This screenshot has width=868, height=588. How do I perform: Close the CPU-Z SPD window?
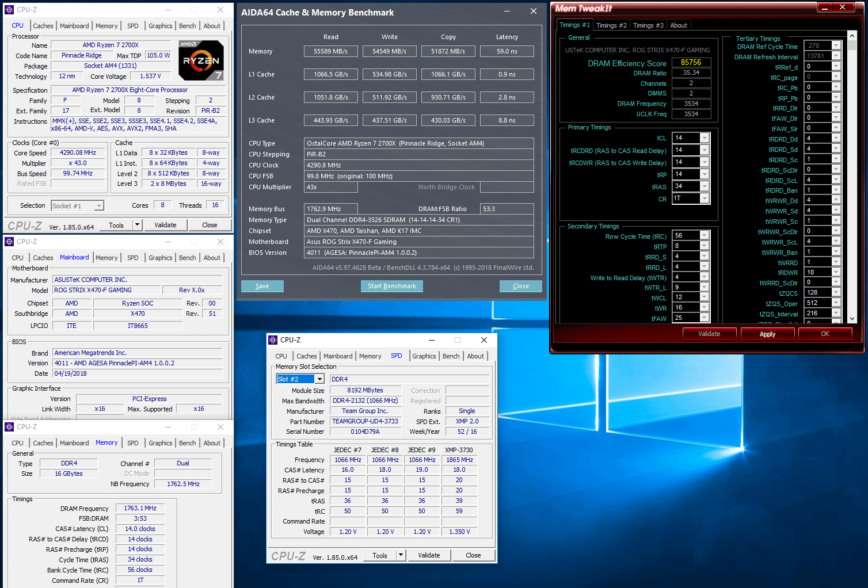pos(484,340)
